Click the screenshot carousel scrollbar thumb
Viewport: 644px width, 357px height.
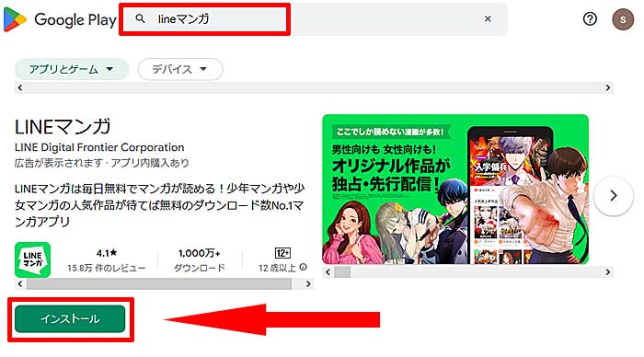[x=342, y=272]
